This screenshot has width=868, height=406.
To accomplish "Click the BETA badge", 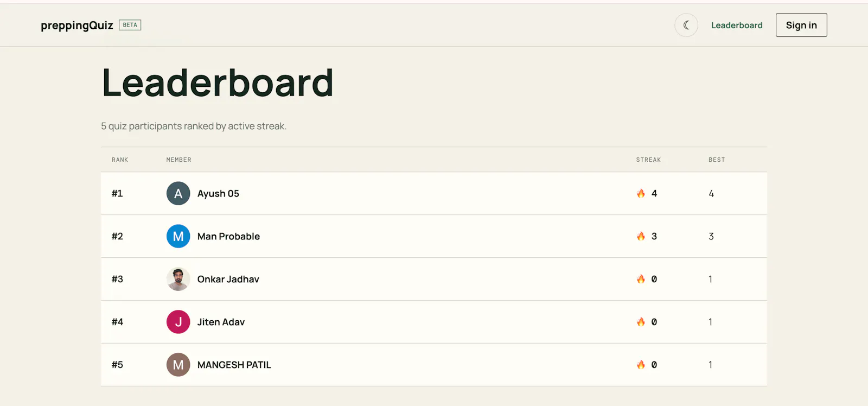I will (130, 25).
